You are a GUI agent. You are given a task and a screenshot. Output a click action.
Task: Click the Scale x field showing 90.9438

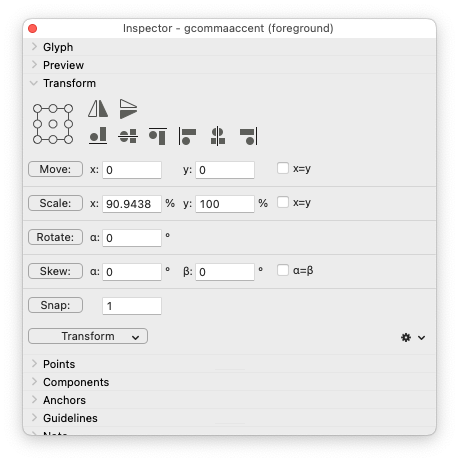[132, 204]
